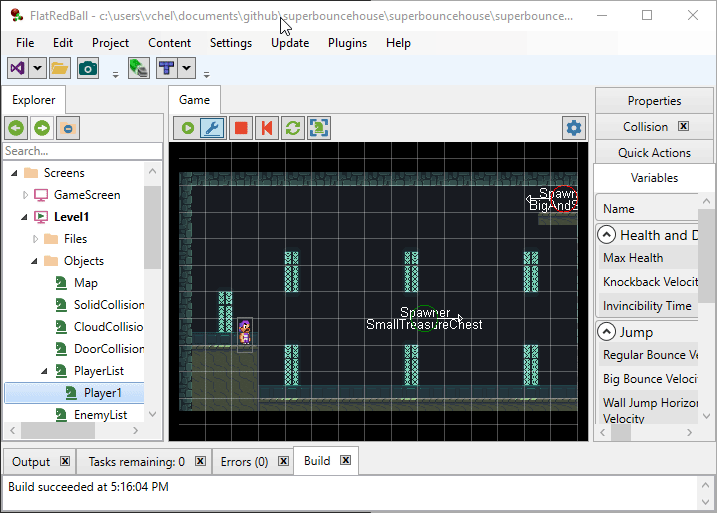Switch to the Errors (0) tab
The height and width of the screenshot is (513, 717).
244,462
